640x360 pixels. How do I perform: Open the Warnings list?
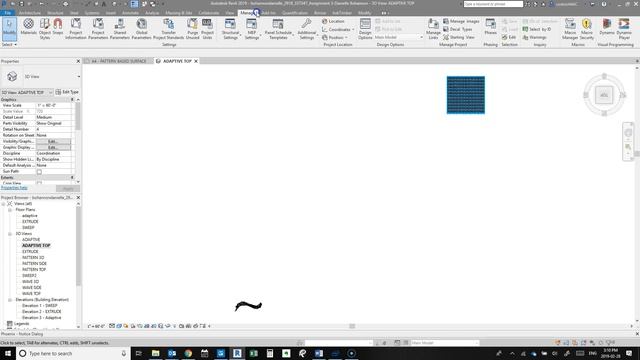534,37
